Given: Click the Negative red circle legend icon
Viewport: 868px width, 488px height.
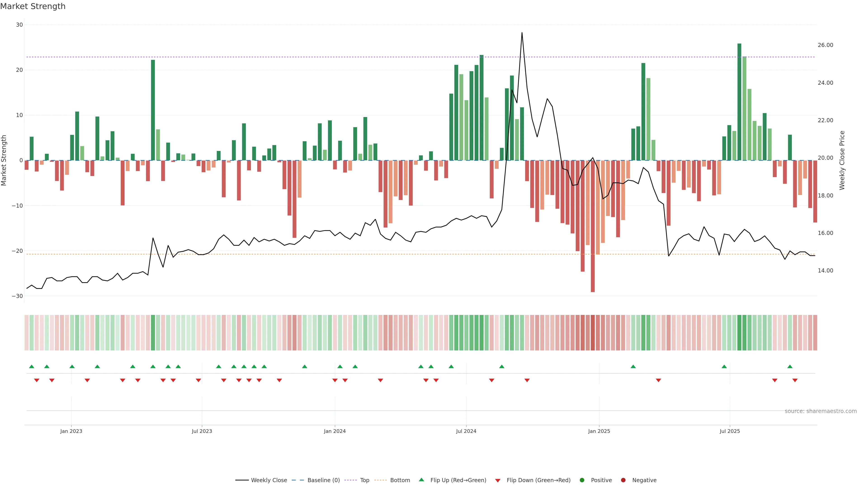Looking at the screenshot, I should 623,480.
